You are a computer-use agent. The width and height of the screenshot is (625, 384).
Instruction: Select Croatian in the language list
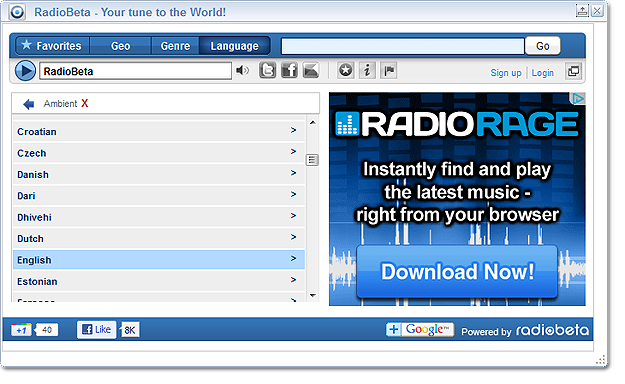159,132
